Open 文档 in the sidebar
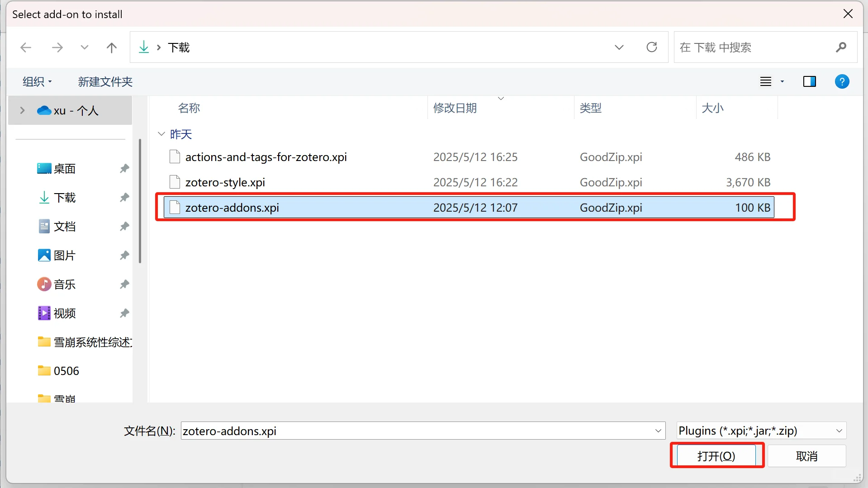The height and width of the screenshot is (488, 868). (x=65, y=227)
